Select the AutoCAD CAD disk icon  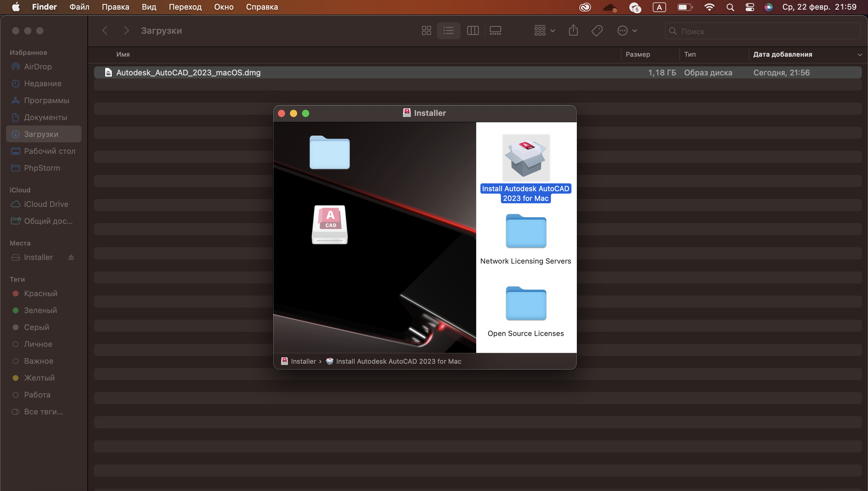[x=329, y=225]
